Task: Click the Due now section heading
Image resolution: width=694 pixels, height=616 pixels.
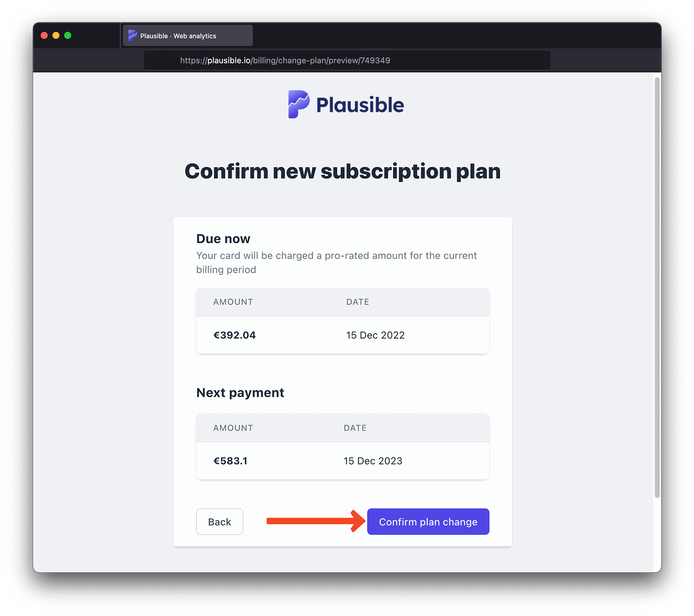Action: coord(223,238)
